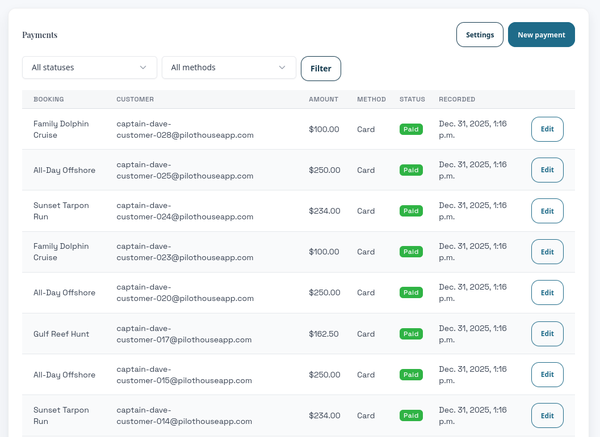
Task: Click the Recorded column header
Action: 457,99
